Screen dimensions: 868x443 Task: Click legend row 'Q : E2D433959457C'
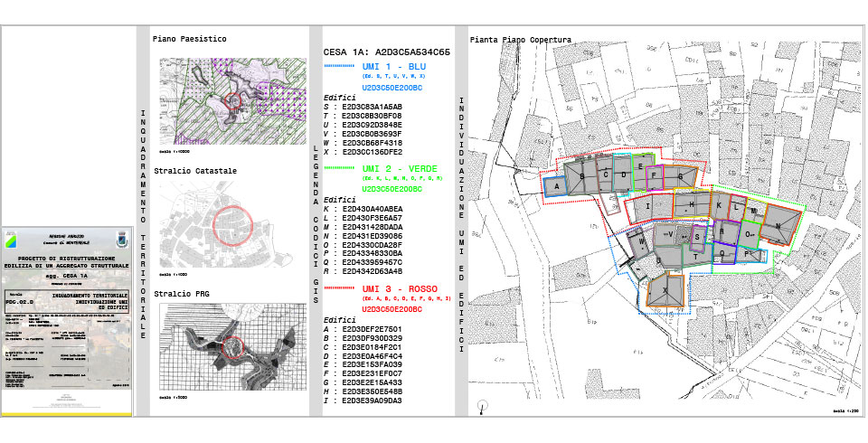pyautogui.click(x=363, y=262)
